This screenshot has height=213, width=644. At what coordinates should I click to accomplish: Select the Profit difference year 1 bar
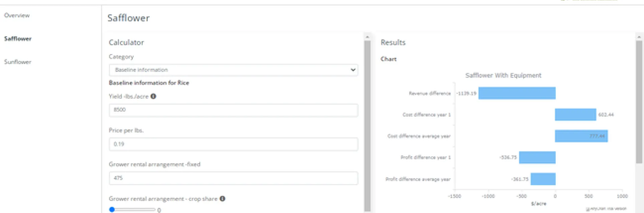537,158
